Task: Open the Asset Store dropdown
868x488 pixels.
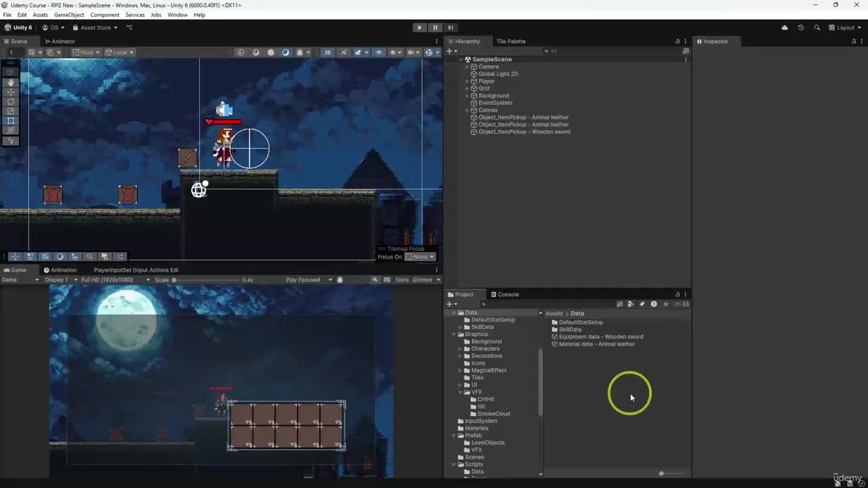Action: point(96,28)
